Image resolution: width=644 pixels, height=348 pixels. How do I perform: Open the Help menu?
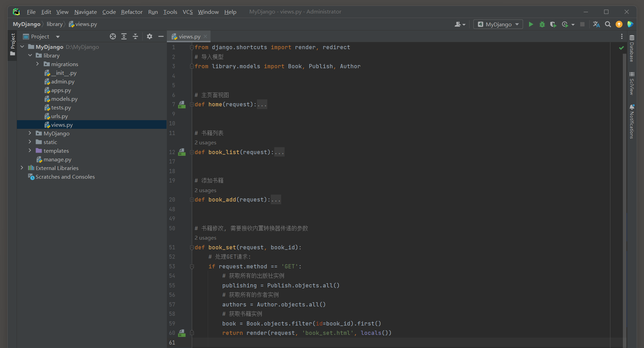[230, 12]
